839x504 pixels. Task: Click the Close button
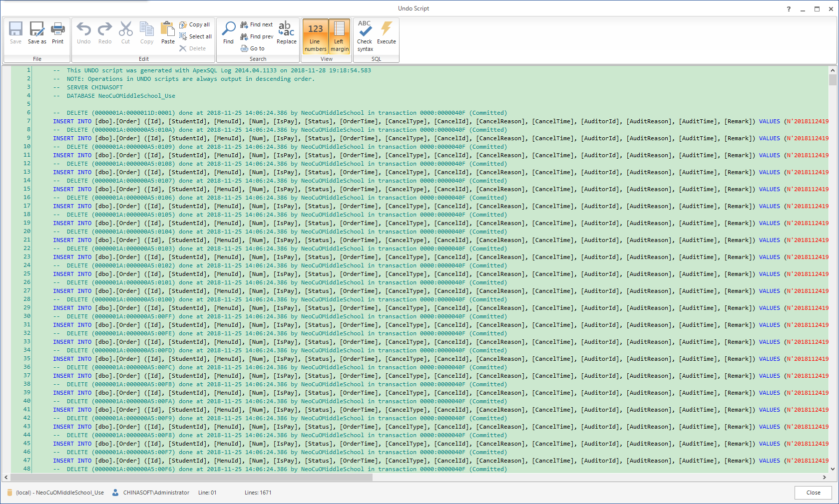[813, 493]
